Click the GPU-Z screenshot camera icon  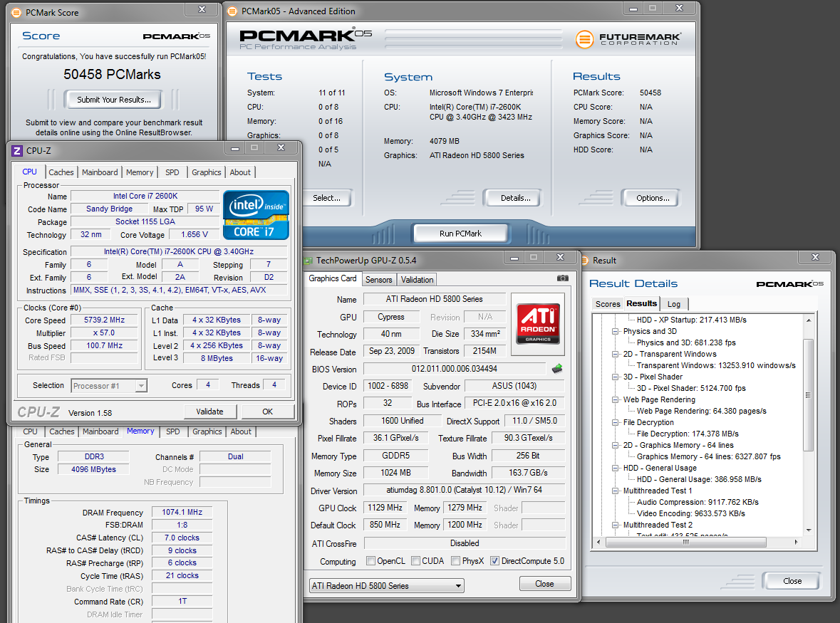click(563, 278)
